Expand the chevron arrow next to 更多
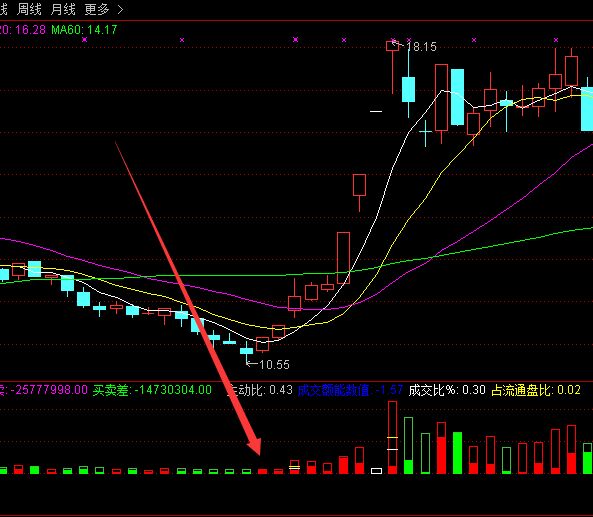The height and width of the screenshot is (517, 593). coord(120,9)
